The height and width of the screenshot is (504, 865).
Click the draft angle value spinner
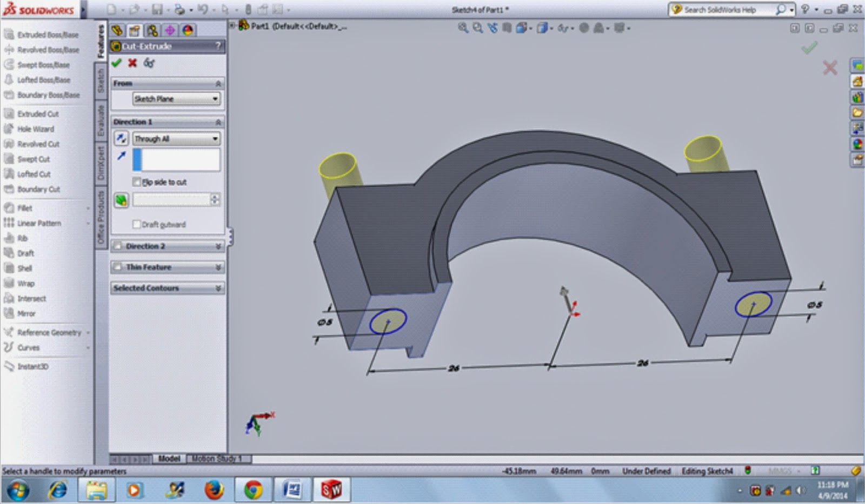pos(216,200)
